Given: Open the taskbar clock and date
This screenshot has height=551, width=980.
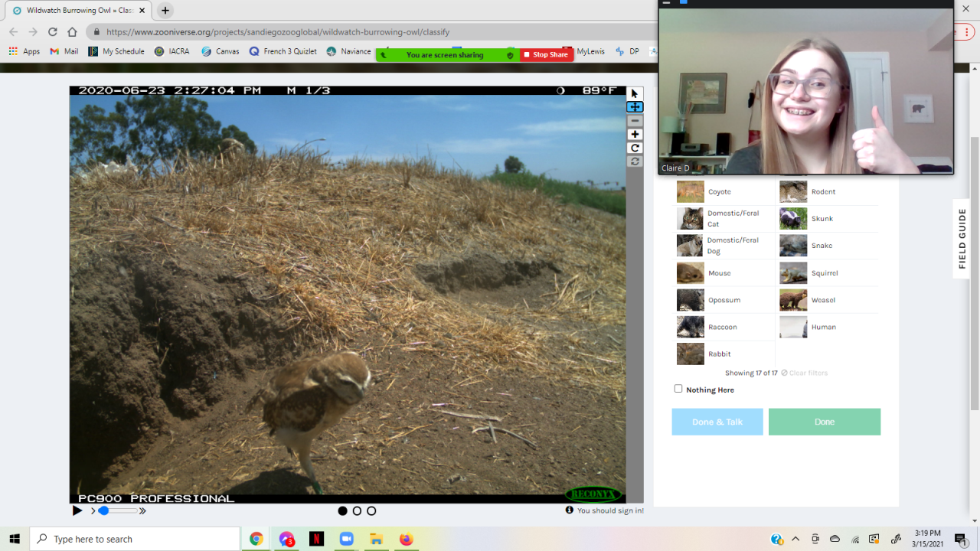Looking at the screenshot, I should (x=928, y=539).
